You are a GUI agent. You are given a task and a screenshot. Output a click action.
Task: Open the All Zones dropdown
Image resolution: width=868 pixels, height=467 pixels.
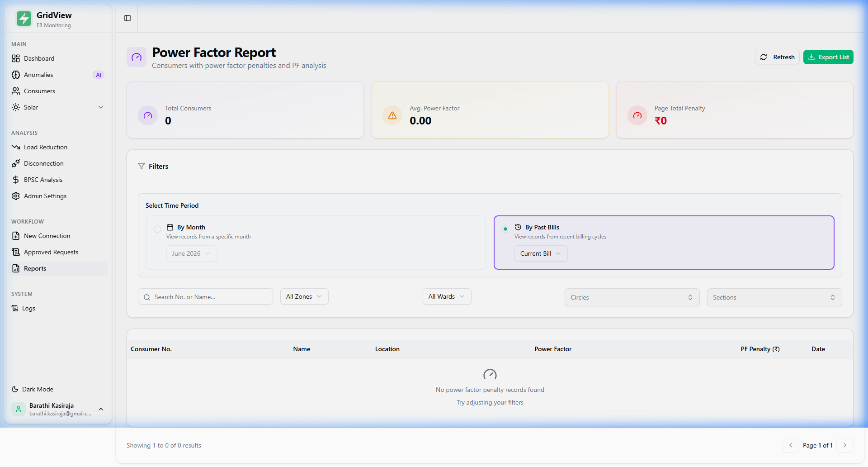(x=304, y=296)
